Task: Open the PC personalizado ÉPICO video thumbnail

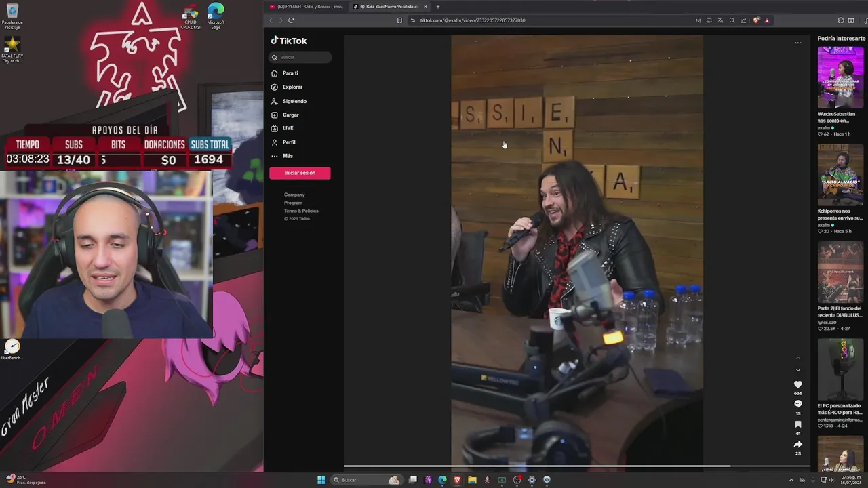Action: click(840, 369)
